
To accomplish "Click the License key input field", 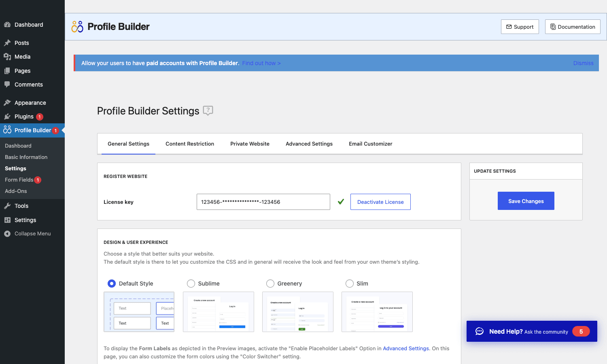I will 263,202.
